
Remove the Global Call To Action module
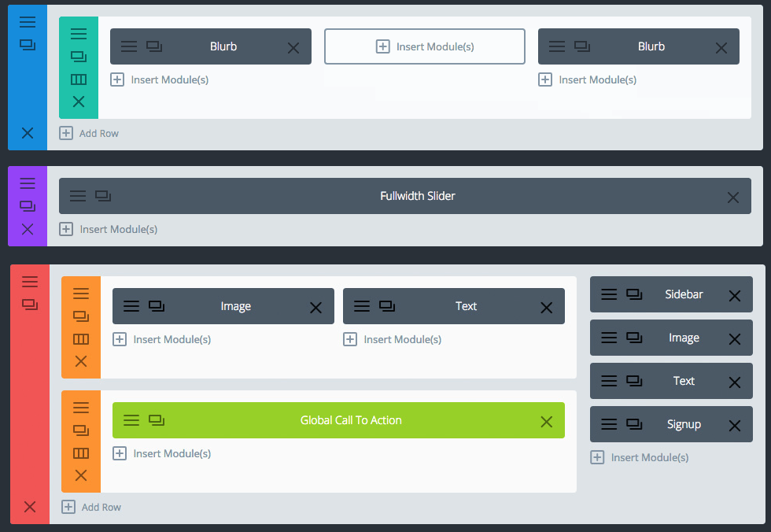(x=547, y=420)
